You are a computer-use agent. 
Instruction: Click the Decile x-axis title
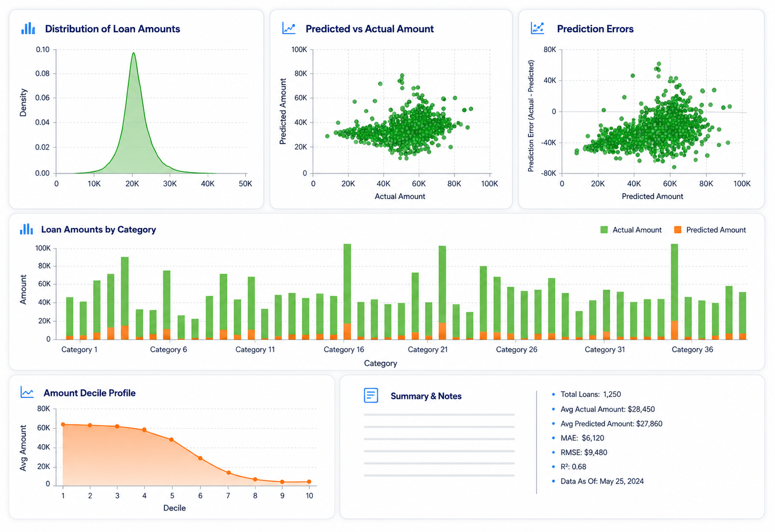175,508
